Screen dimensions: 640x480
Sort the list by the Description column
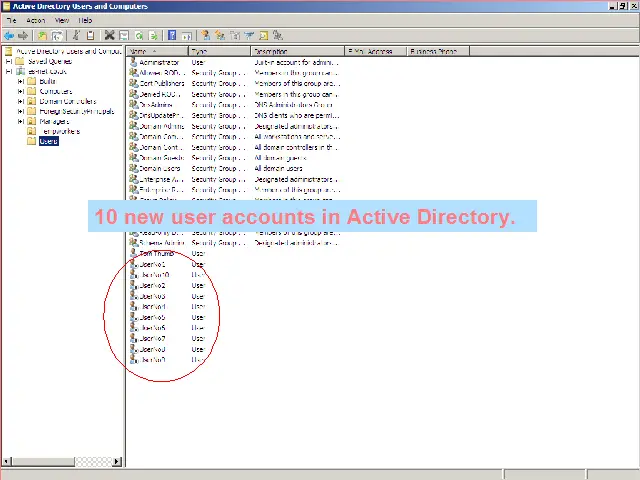(x=297, y=51)
